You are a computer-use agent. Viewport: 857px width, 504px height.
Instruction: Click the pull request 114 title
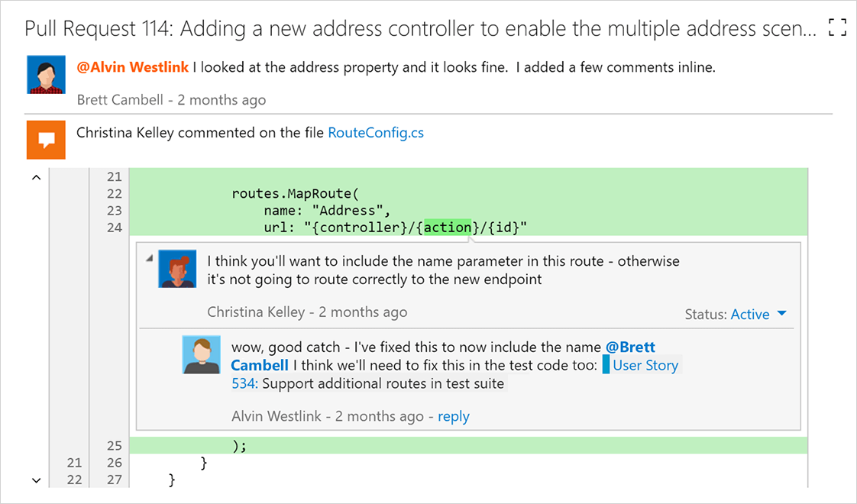[420, 28]
